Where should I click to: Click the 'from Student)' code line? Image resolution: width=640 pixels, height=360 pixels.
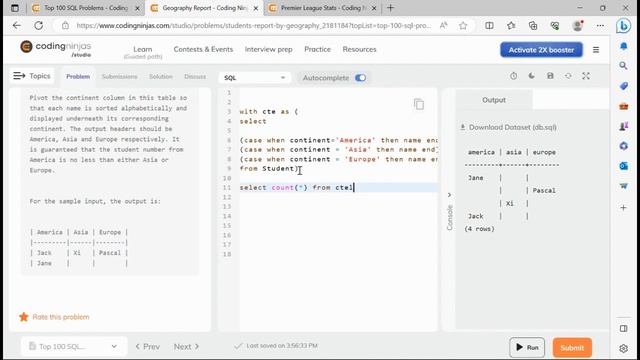click(x=269, y=169)
